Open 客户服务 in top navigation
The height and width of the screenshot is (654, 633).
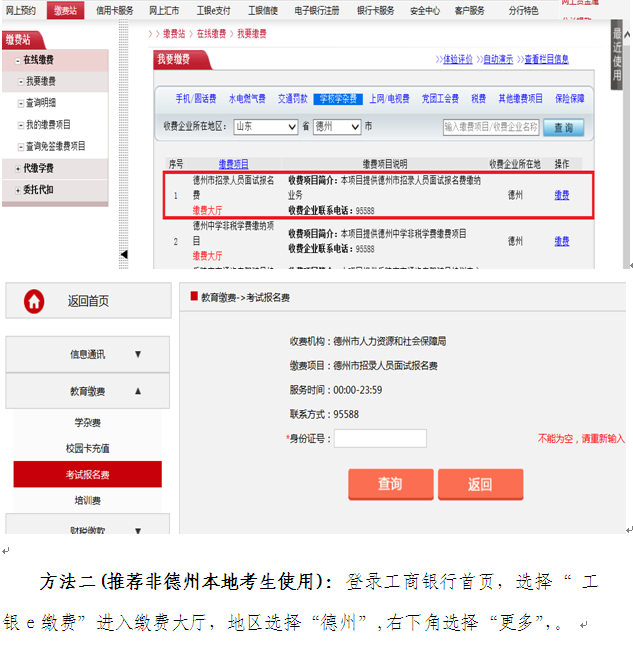(x=470, y=10)
